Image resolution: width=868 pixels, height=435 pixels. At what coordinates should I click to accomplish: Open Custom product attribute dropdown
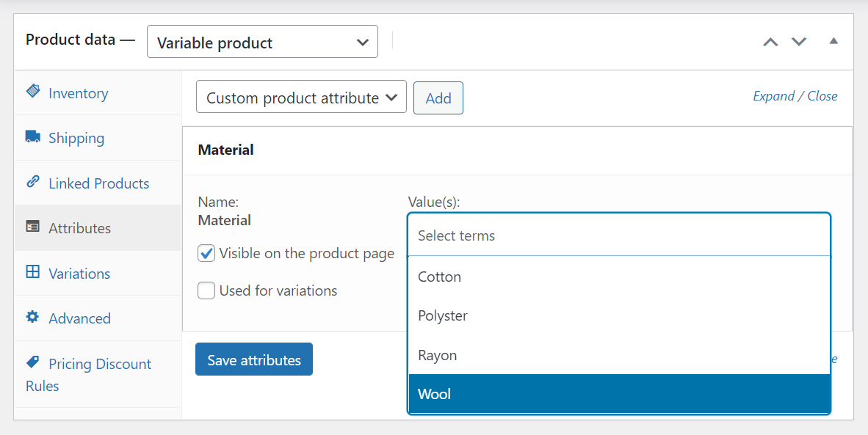click(x=301, y=98)
